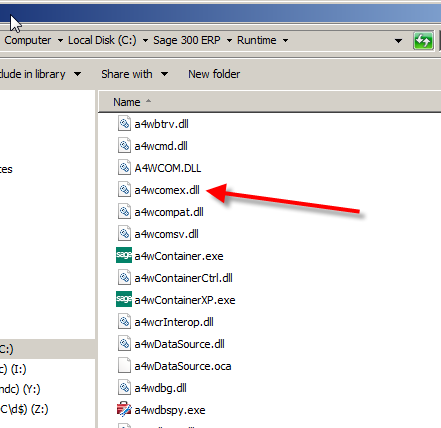Select file name a4wContainer.exe

tap(179, 256)
